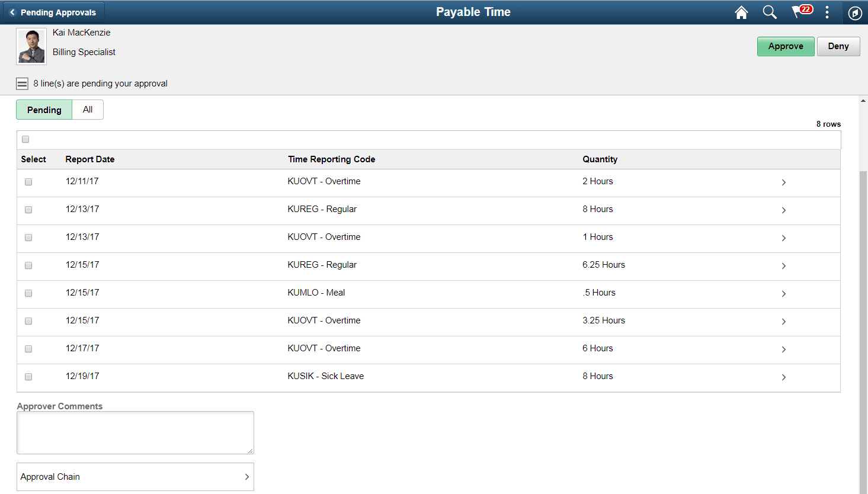Switch to the All tab
The image size is (868, 494).
pos(88,110)
